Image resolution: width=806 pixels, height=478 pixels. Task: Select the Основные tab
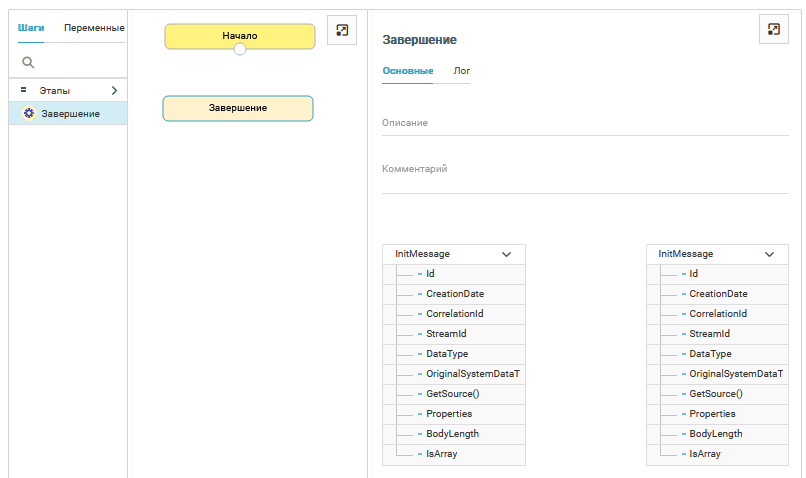click(408, 71)
